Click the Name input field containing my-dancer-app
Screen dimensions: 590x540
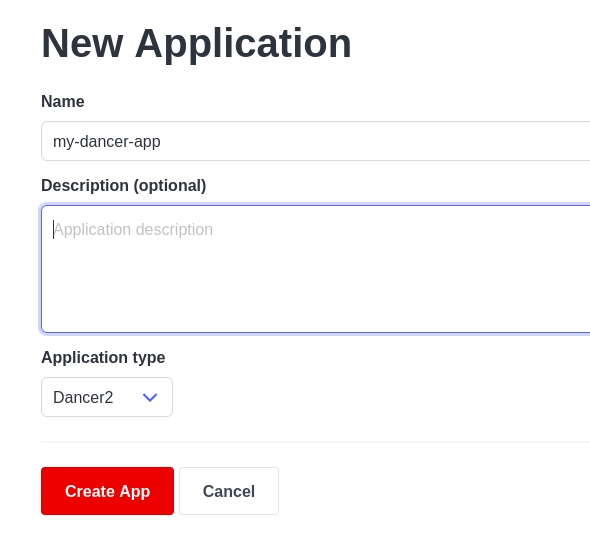click(x=315, y=141)
